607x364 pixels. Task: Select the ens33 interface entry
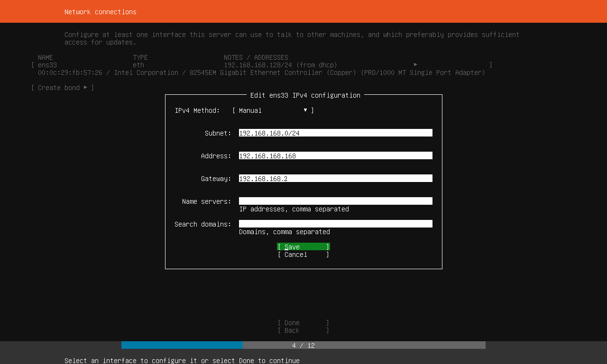tap(47, 65)
